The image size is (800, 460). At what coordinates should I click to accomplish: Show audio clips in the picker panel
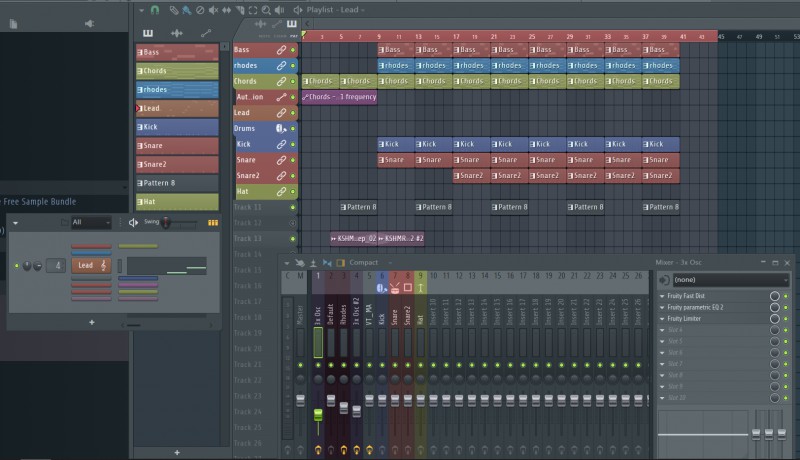click(177, 33)
